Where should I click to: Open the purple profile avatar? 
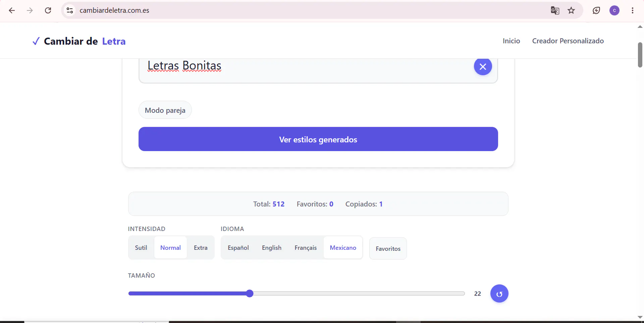coord(614,10)
